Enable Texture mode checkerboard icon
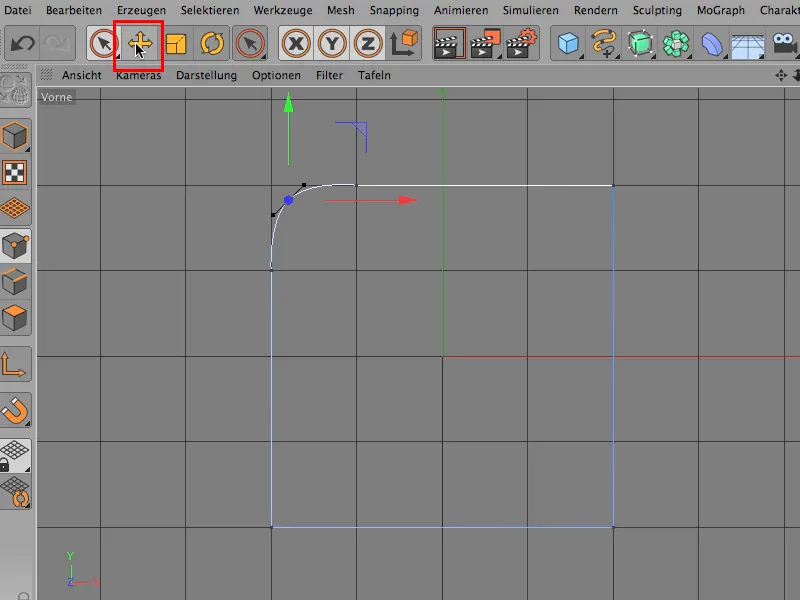 tap(15, 172)
